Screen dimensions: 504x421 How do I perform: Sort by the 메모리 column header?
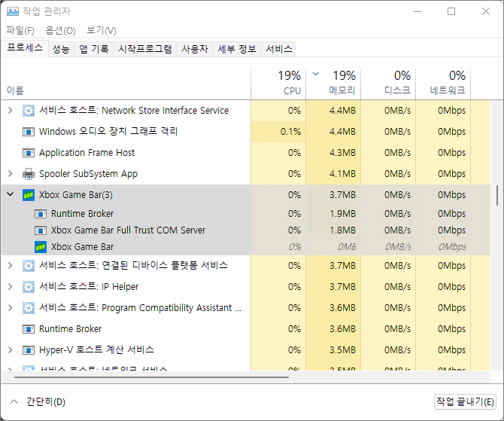click(333, 84)
